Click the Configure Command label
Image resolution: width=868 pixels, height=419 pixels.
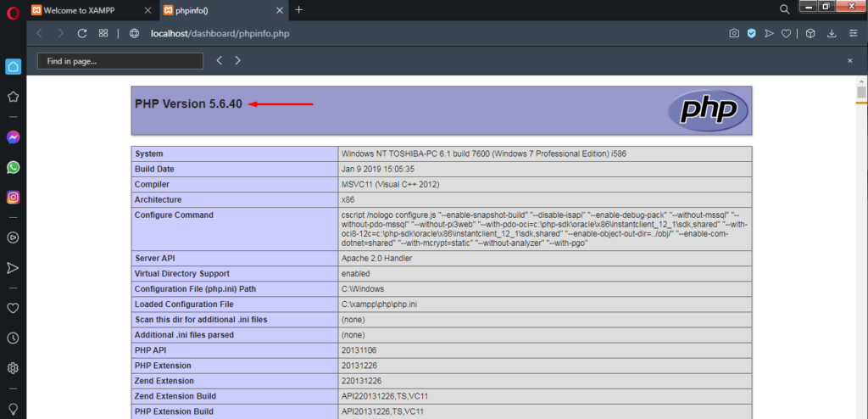coord(174,215)
